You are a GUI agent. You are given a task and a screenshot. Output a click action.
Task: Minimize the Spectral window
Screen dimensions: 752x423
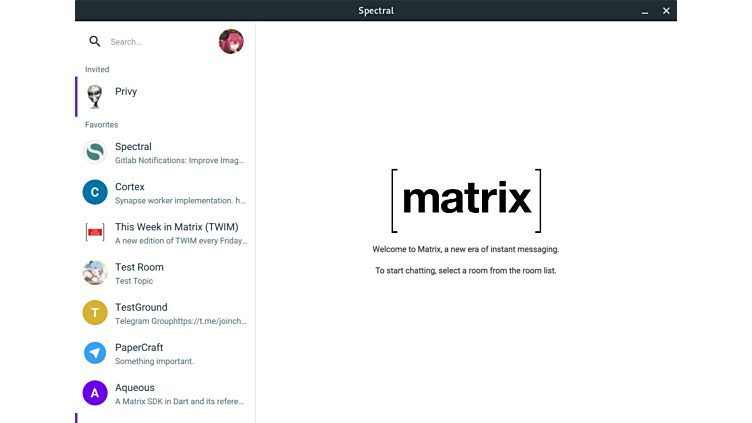coord(645,11)
